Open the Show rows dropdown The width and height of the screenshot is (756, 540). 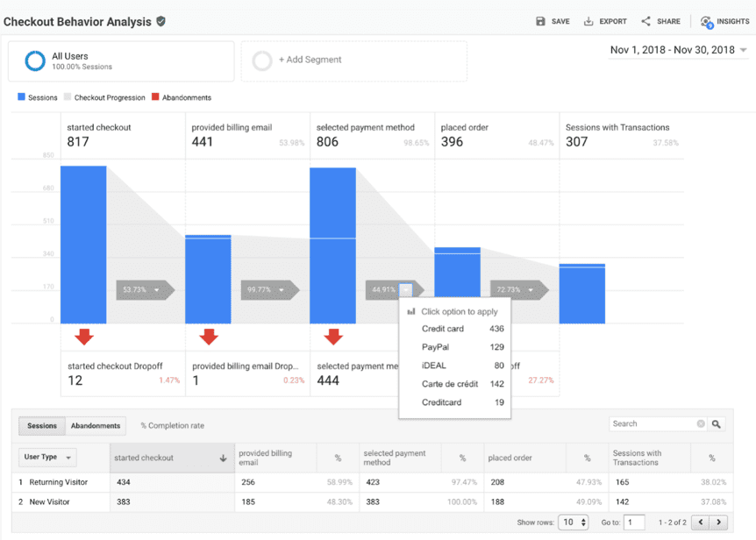coord(573,522)
